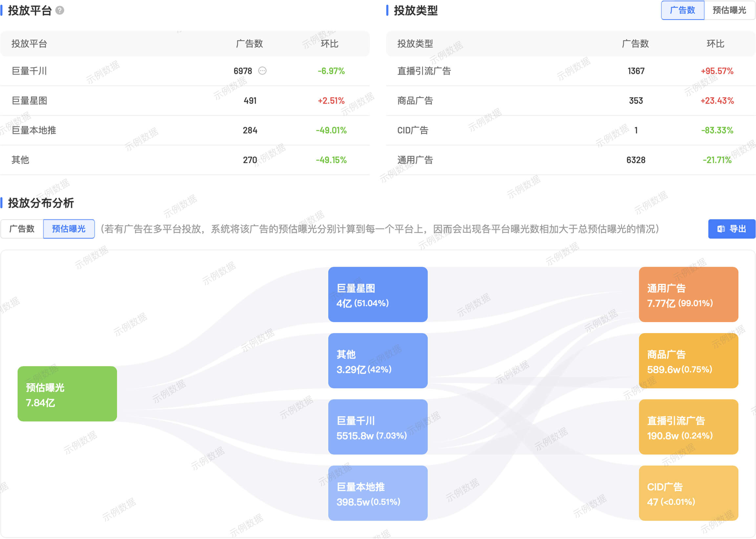Export distribution data with 导出 button
The image size is (756, 539).
732,229
